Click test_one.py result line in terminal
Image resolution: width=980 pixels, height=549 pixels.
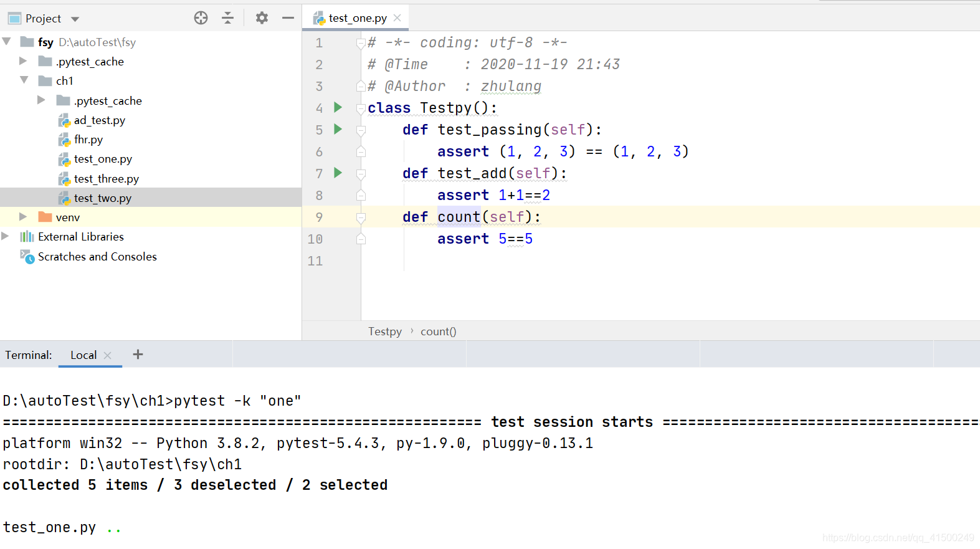(x=62, y=527)
